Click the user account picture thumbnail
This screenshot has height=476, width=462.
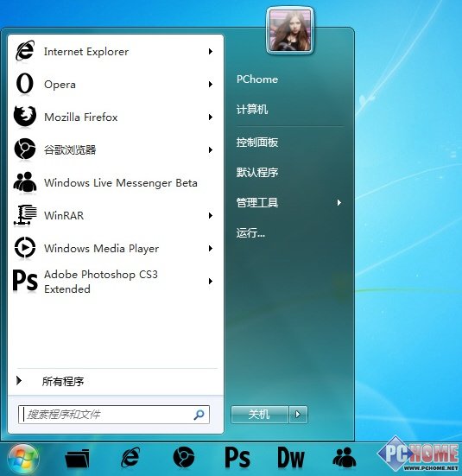pos(290,30)
